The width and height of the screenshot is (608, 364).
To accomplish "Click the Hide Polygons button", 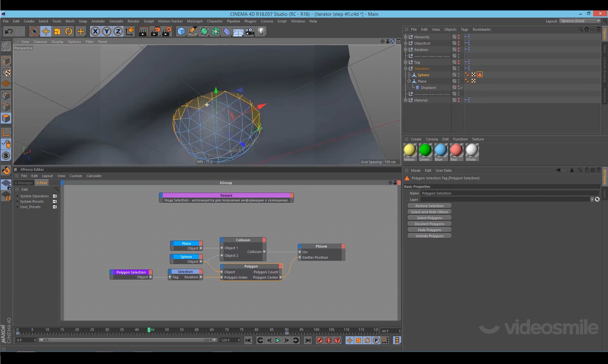I will click(x=429, y=230).
